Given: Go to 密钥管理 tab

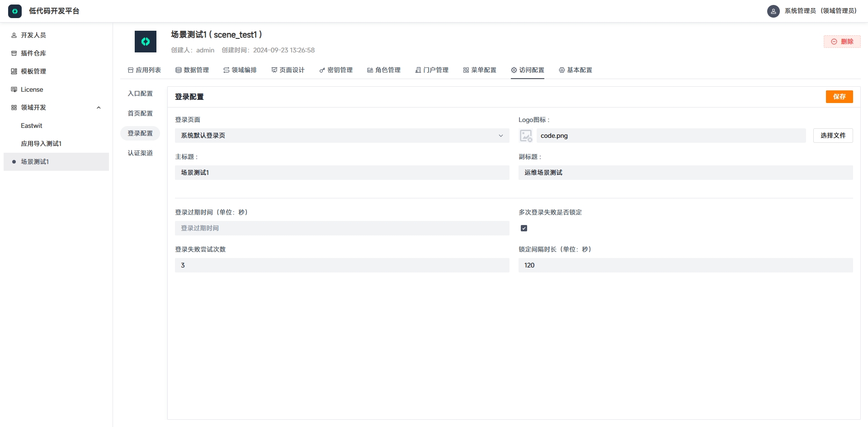Looking at the screenshot, I should click(x=336, y=70).
